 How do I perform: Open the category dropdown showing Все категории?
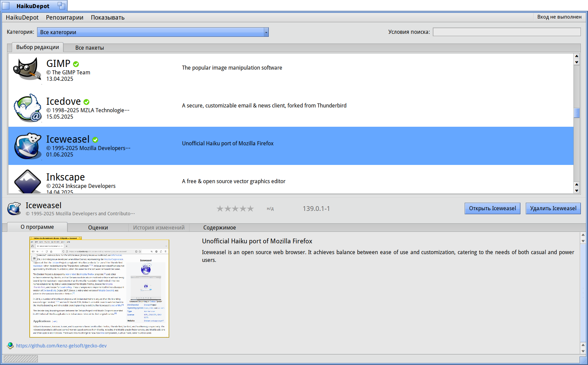(x=153, y=32)
